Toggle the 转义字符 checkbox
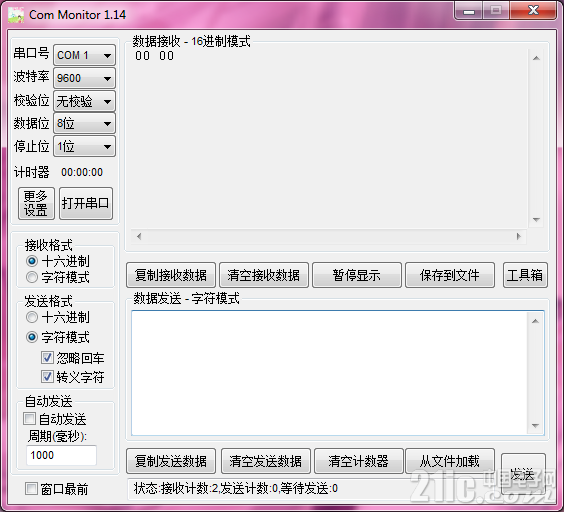 [x=47, y=377]
